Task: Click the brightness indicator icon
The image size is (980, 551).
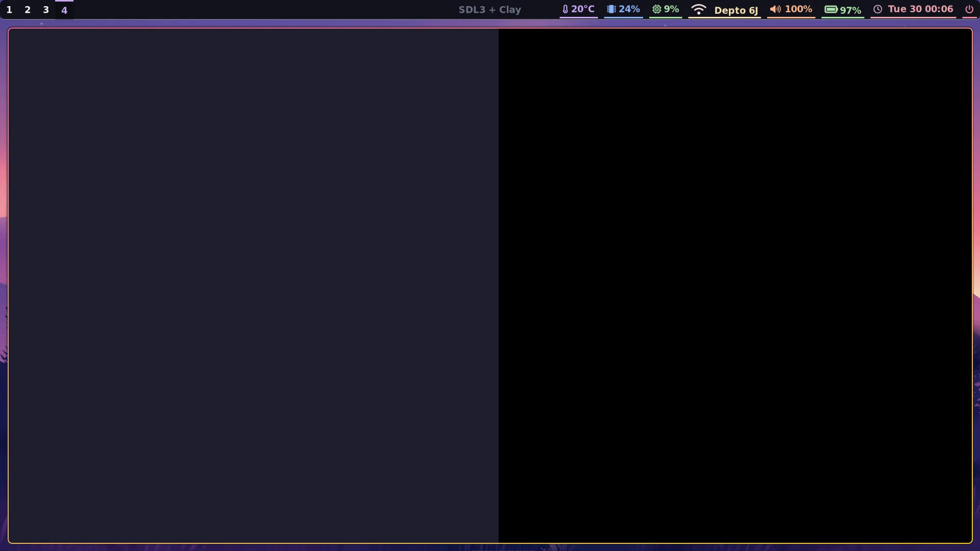Action: (x=611, y=9)
